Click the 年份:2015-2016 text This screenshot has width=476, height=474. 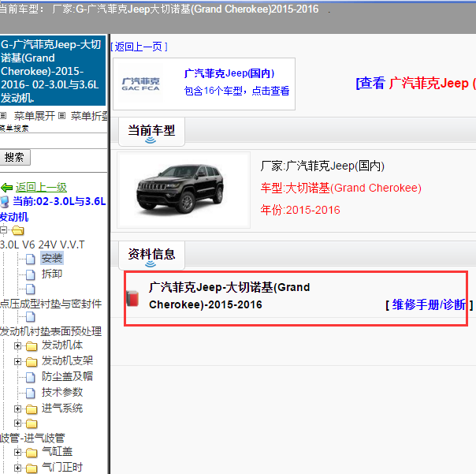click(x=300, y=210)
